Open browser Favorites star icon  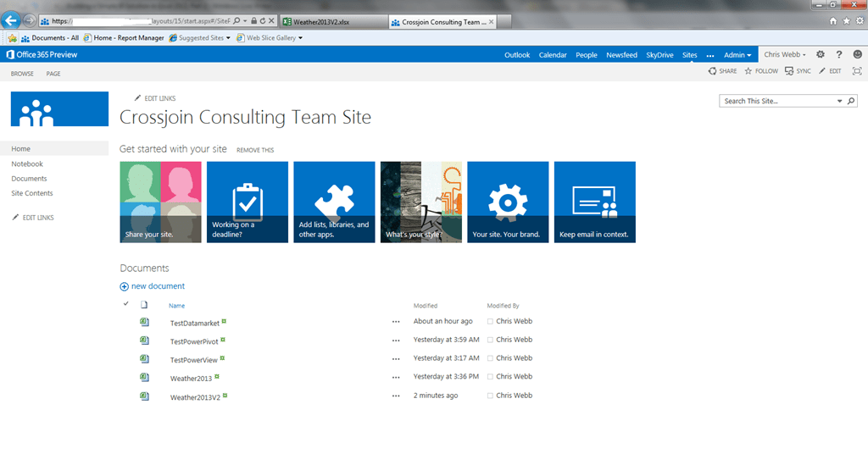tap(847, 21)
